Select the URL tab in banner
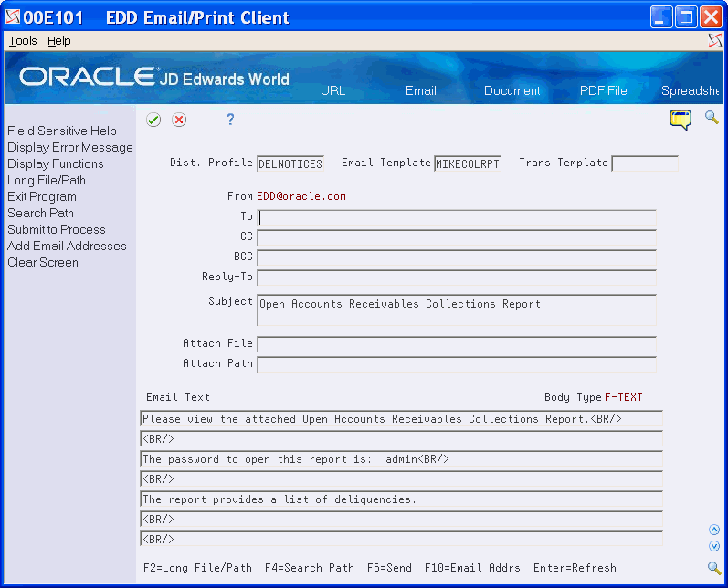 (x=332, y=90)
